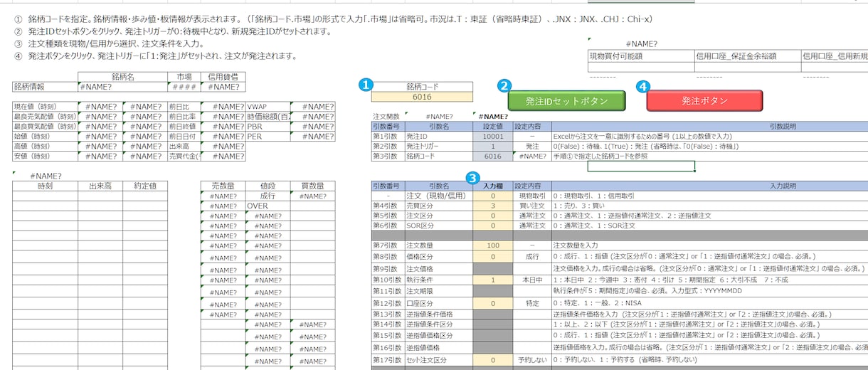Select the 前日比率 label cell

(x=184, y=116)
